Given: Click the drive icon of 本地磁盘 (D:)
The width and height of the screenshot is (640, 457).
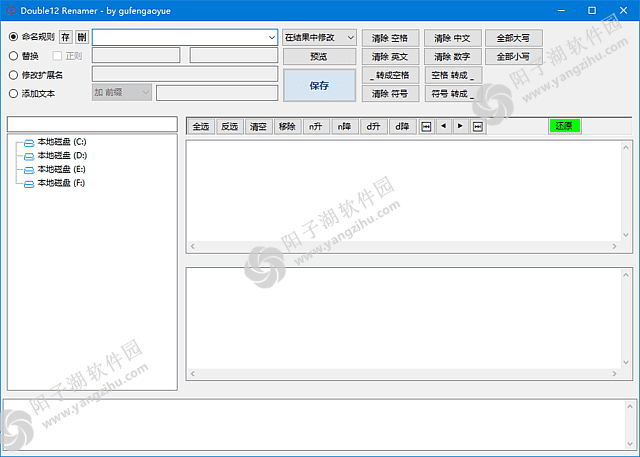Looking at the screenshot, I should tap(29, 156).
